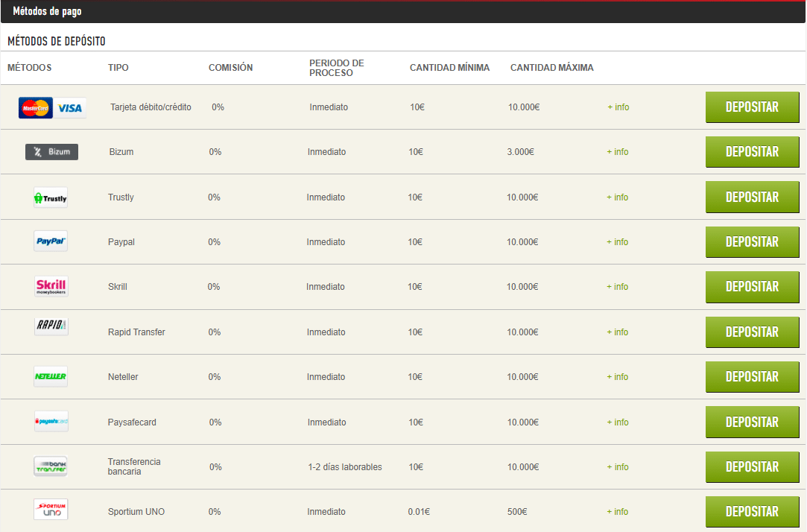The width and height of the screenshot is (807, 532).
Task: Click DEPOSITAR button for Skrill
Action: click(752, 287)
